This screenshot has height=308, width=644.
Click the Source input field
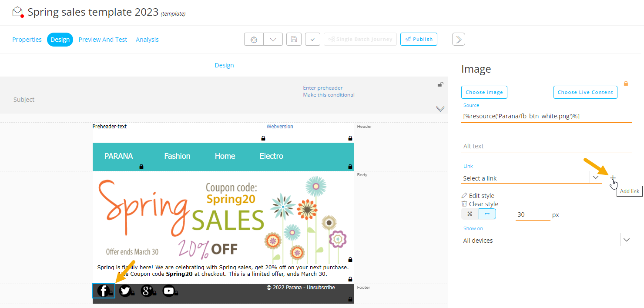click(547, 116)
